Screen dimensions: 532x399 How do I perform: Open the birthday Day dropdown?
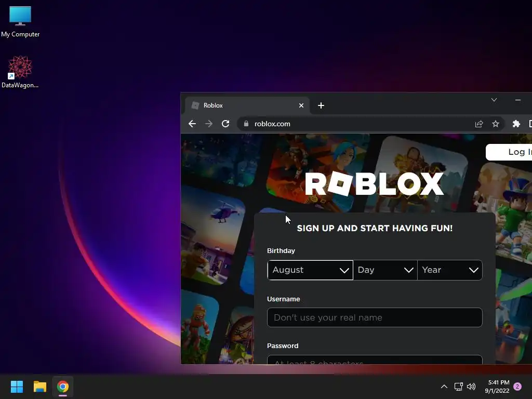(385, 270)
